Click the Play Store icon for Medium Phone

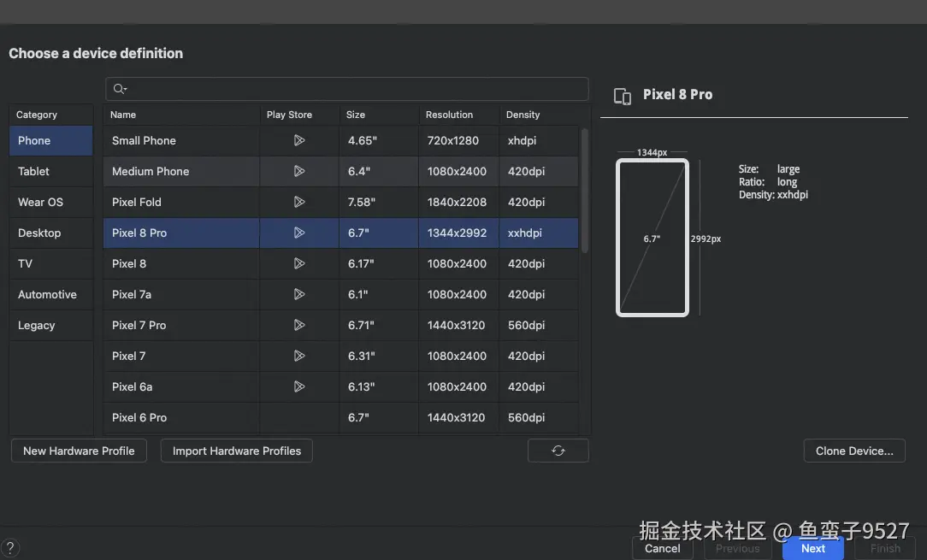(x=299, y=171)
